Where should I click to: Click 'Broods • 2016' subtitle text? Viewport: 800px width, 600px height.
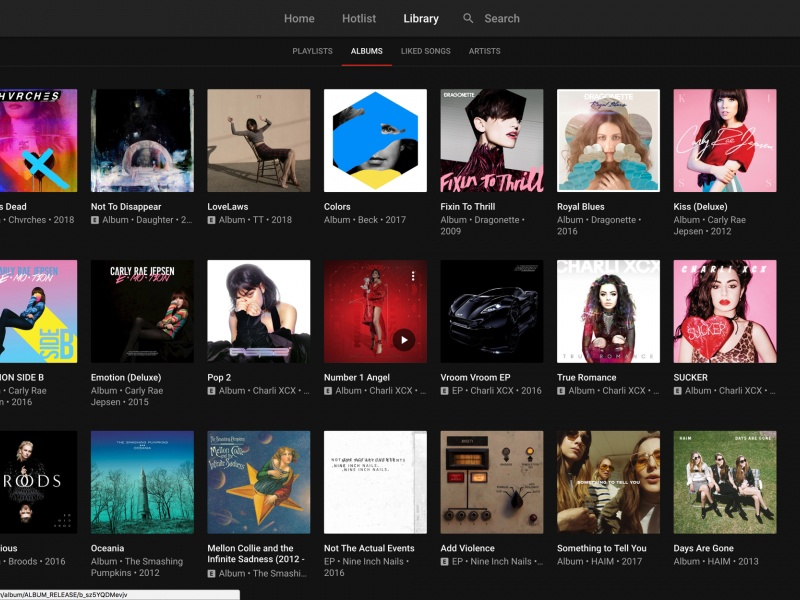click(x=37, y=562)
